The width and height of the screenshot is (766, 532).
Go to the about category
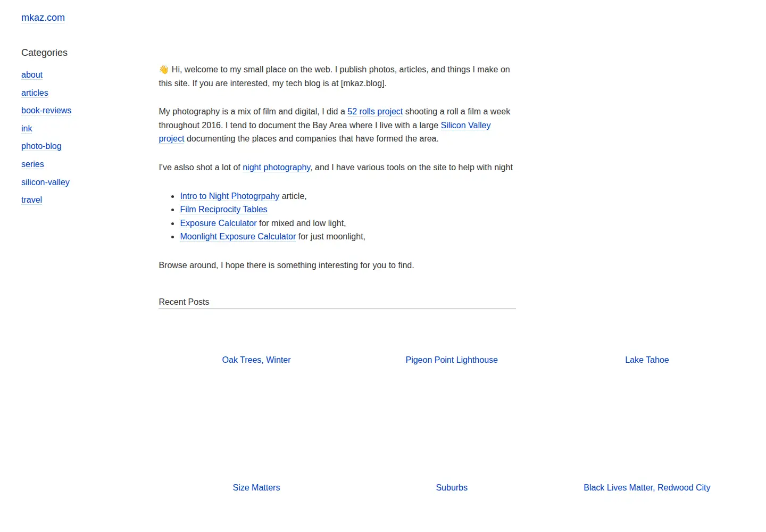tap(32, 75)
